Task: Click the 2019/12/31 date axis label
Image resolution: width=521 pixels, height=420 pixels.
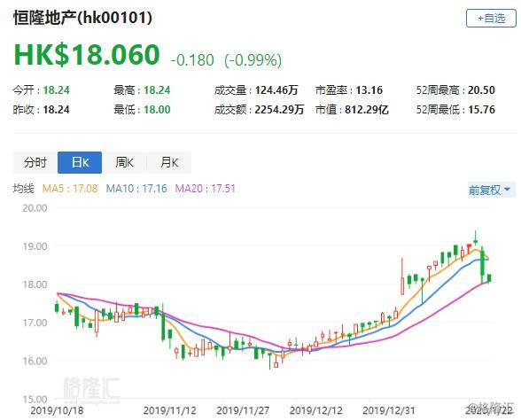Action: [389, 410]
